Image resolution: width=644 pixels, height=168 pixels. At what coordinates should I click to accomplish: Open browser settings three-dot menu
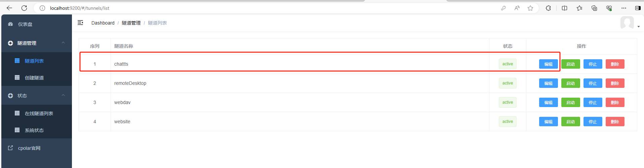click(x=624, y=8)
